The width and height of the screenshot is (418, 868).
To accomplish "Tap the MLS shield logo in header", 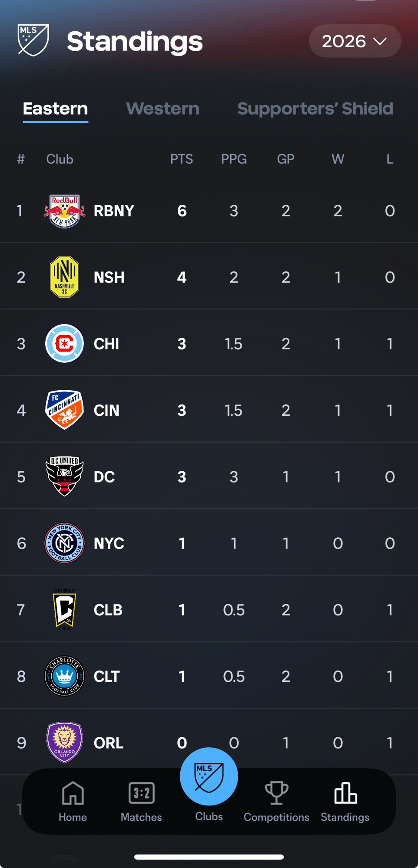I will click(33, 40).
